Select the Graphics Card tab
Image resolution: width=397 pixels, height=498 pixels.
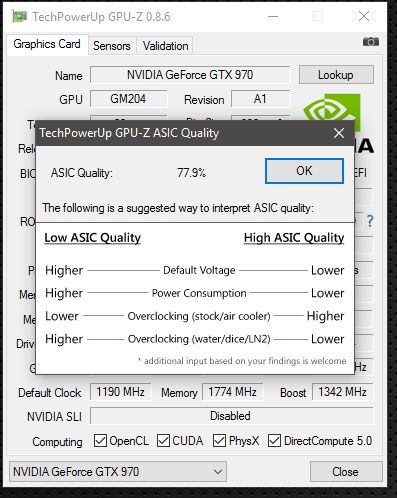[47, 44]
